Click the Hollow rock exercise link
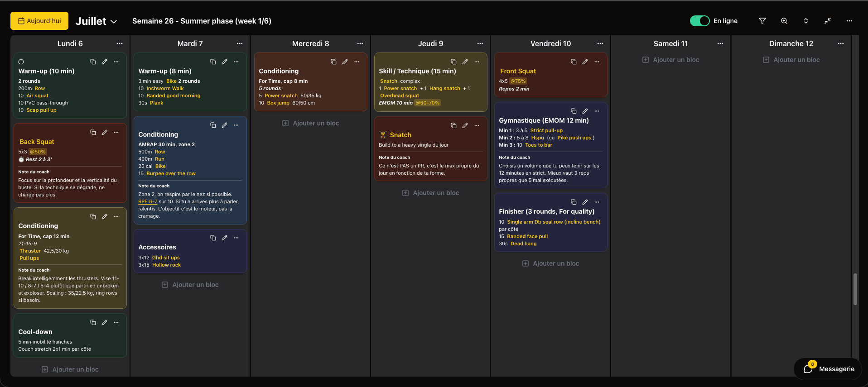The width and height of the screenshot is (868, 387). [x=166, y=265]
